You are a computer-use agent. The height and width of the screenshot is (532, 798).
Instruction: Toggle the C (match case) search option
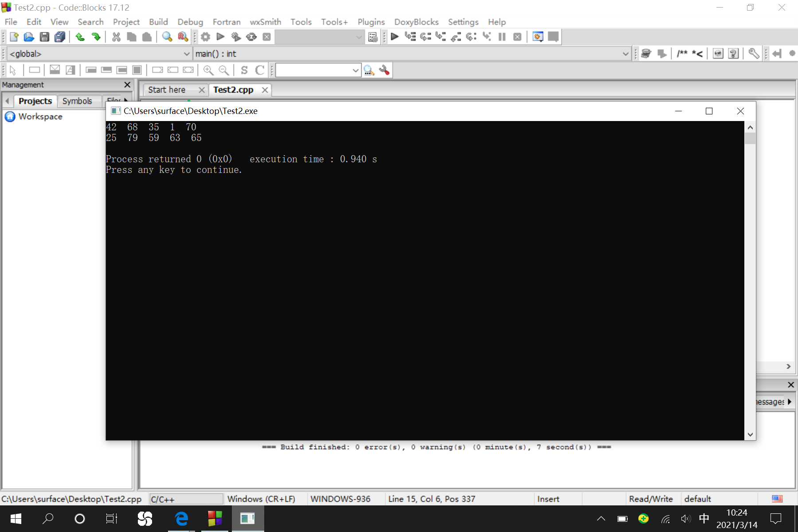click(x=259, y=70)
